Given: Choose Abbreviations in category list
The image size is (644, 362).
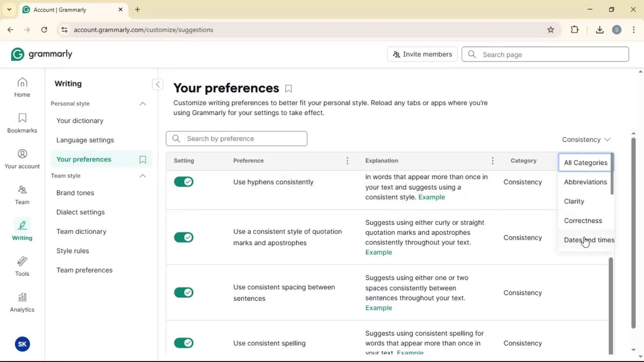Looking at the screenshot, I should click(x=585, y=182).
